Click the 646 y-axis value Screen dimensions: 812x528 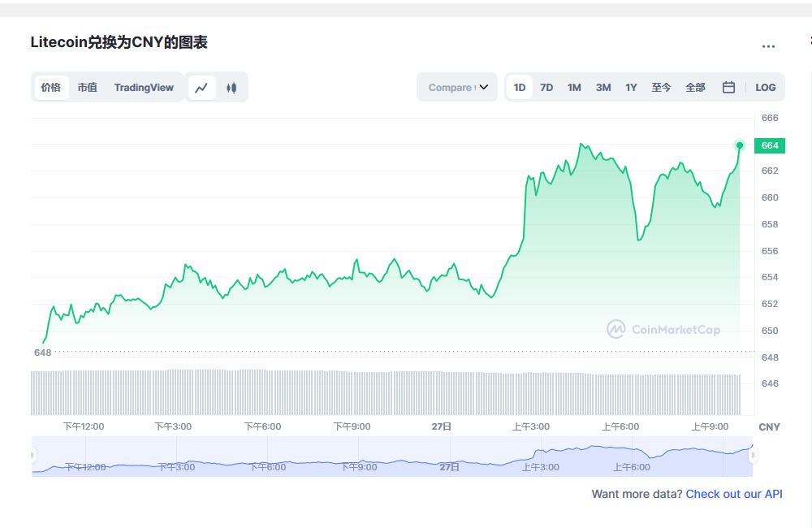pyautogui.click(x=770, y=383)
